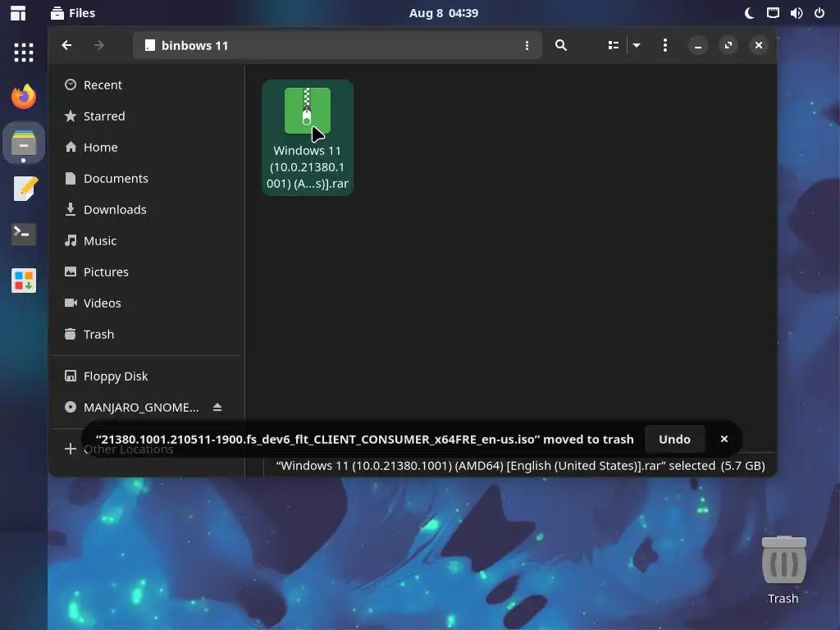Click Undo in the trash notification
Screen dimensions: 840x630
(x=674, y=440)
